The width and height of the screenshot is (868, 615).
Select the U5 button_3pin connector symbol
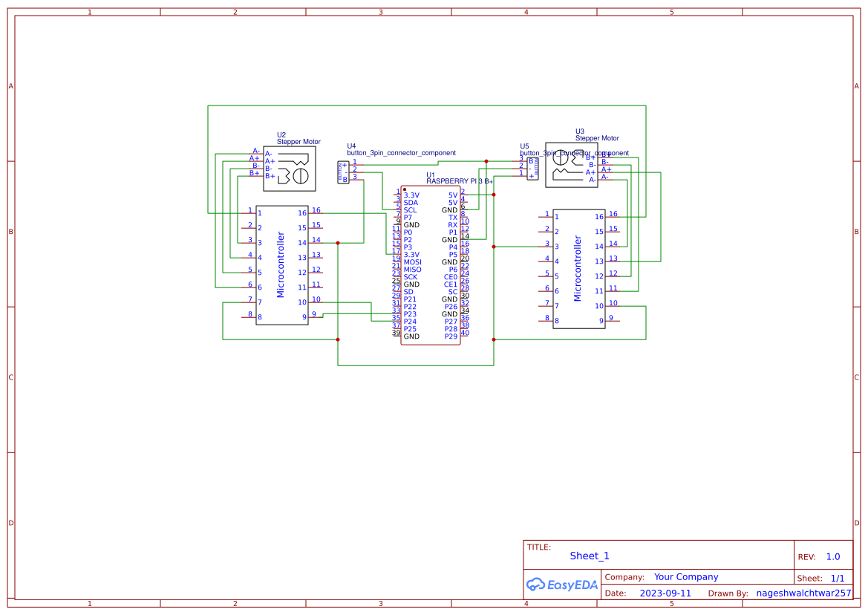tap(533, 169)
